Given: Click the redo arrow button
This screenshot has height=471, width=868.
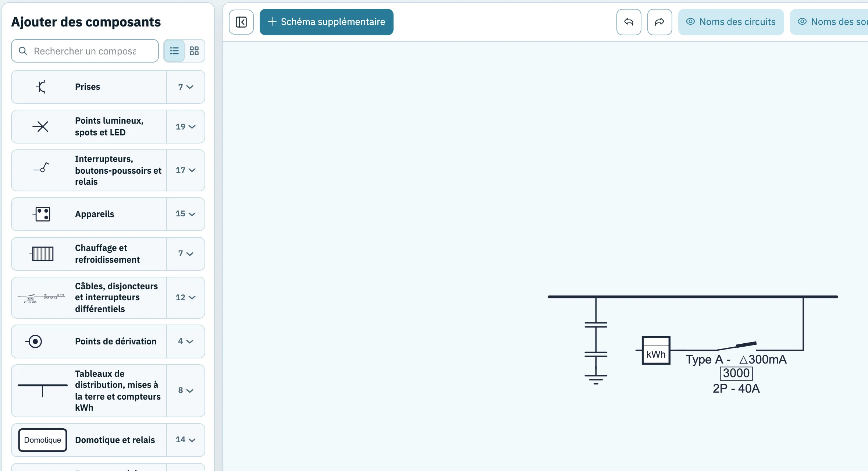Looking at the screenshot, I should pos(660,22).
